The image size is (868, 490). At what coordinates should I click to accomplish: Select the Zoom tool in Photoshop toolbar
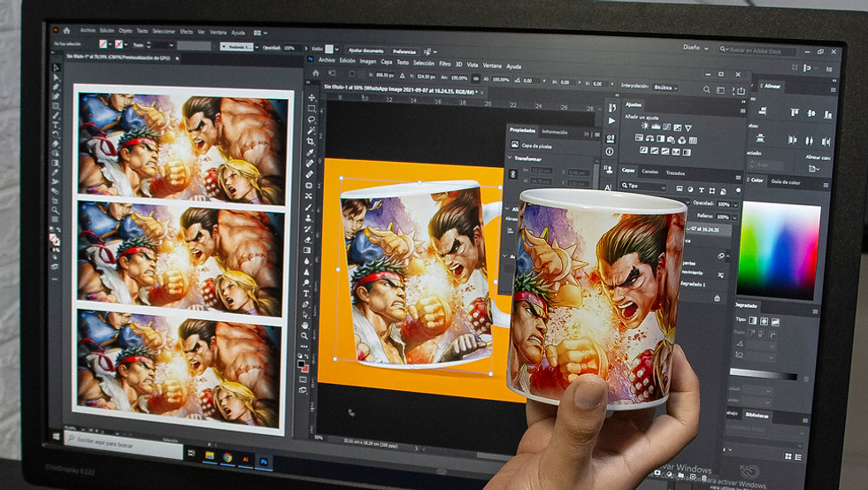click(x=304, y=337)
